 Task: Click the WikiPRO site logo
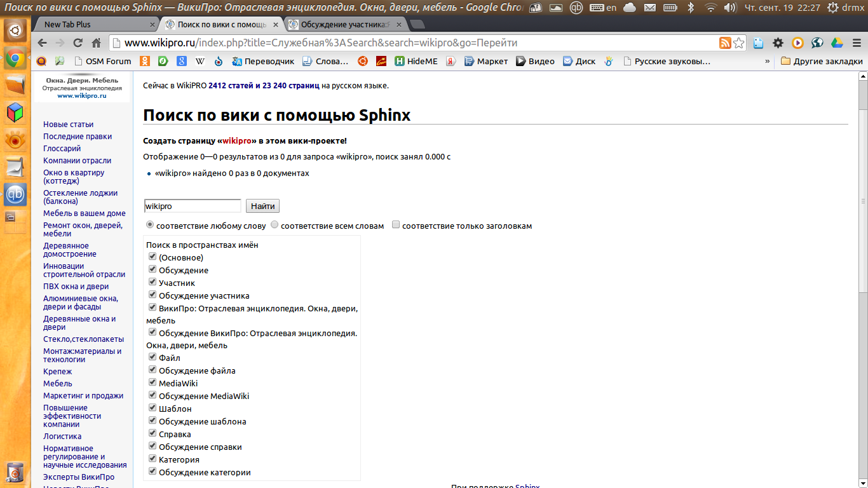[x=83, y=88]
